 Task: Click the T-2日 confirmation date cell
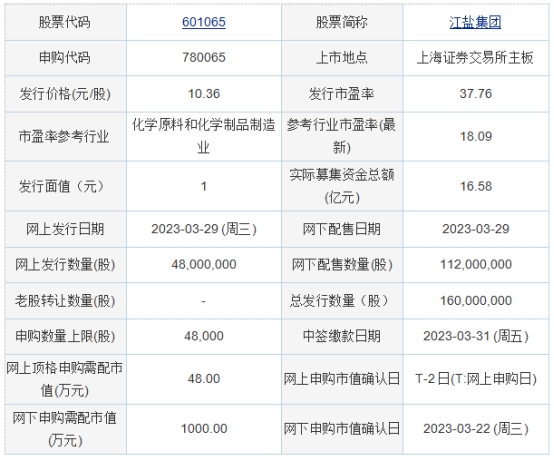pos(476,379)
